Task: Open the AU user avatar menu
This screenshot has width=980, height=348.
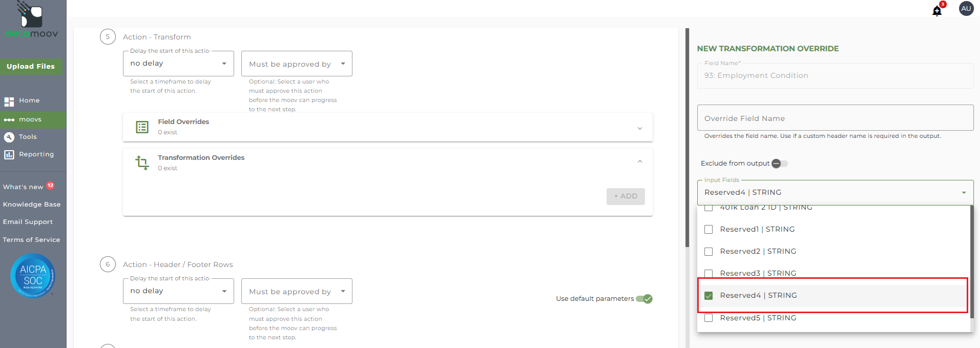Action: pos(966,9)
